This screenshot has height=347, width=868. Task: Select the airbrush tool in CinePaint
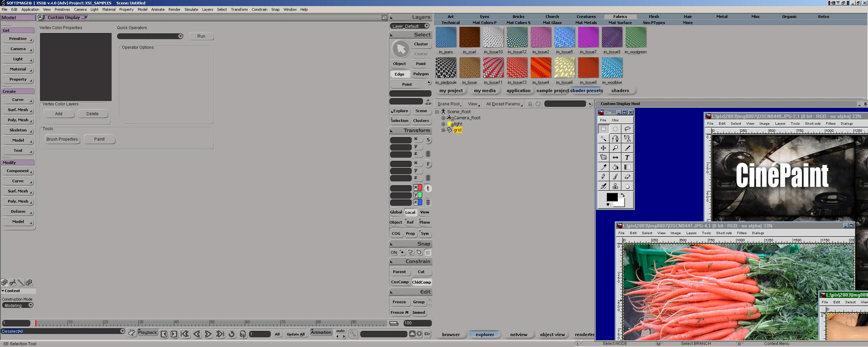click(x=603, y=186)
